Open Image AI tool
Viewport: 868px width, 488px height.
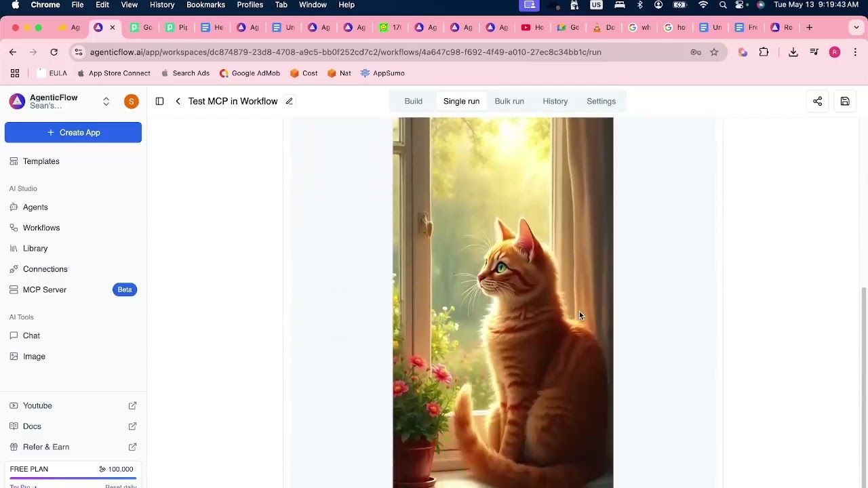click(73, 357)
